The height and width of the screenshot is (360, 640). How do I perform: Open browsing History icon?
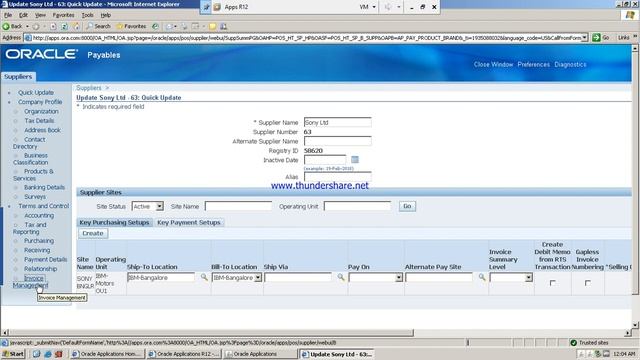coord(155,26)
